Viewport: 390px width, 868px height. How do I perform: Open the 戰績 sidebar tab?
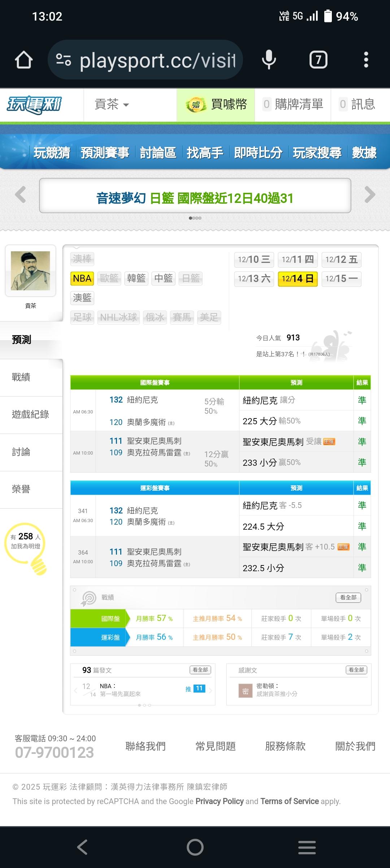(x=21, y=377)
